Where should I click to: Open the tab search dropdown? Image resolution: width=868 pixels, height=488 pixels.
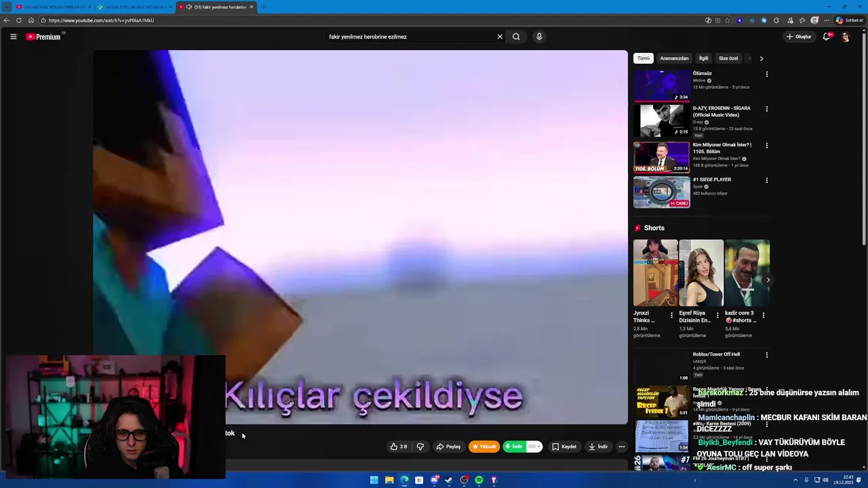tap(7, 7)
